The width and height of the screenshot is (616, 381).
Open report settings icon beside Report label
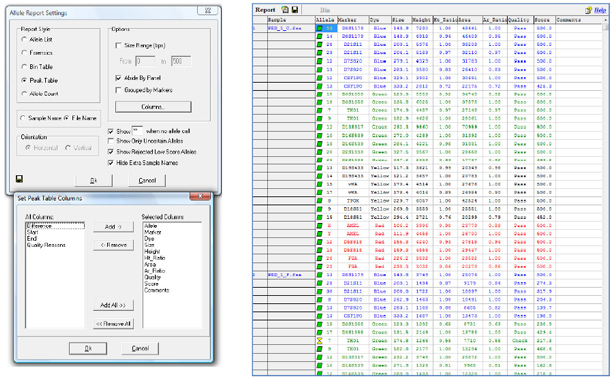click(x=285, y=9)
